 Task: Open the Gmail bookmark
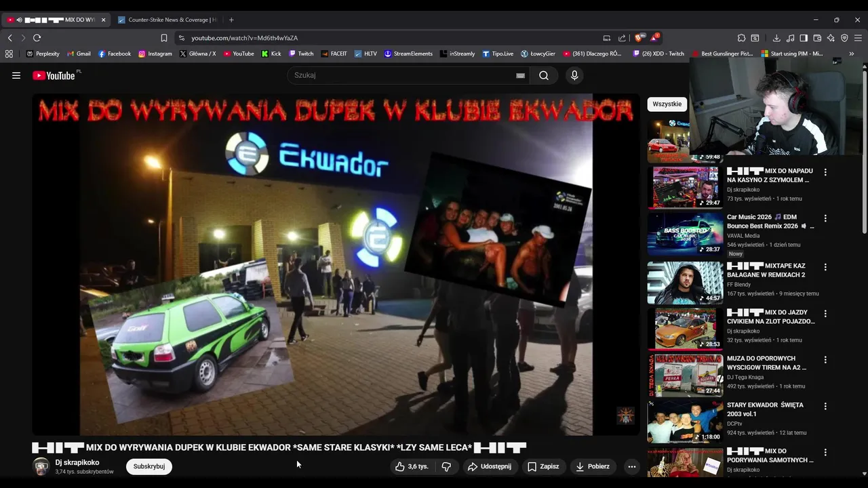point(79,54)
